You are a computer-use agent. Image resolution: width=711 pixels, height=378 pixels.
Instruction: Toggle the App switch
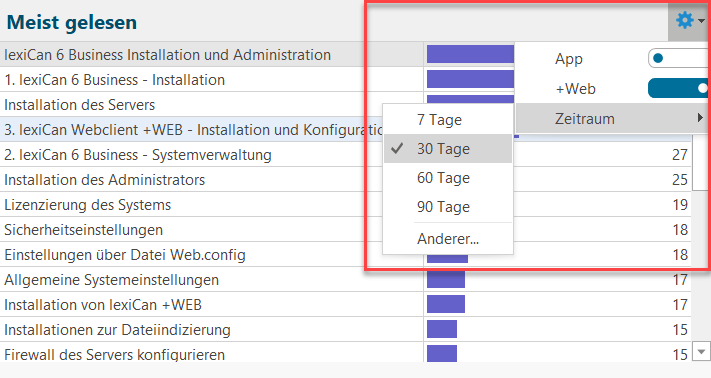[x=678, y=58]
